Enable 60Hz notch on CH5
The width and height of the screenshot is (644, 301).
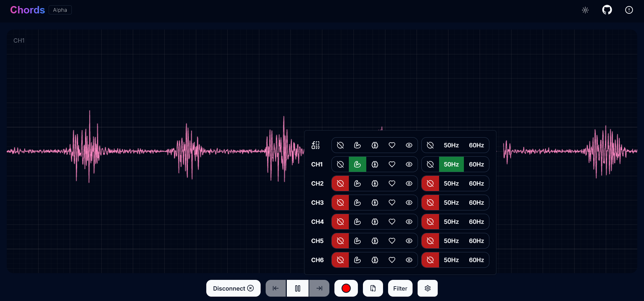pos(476,241)
